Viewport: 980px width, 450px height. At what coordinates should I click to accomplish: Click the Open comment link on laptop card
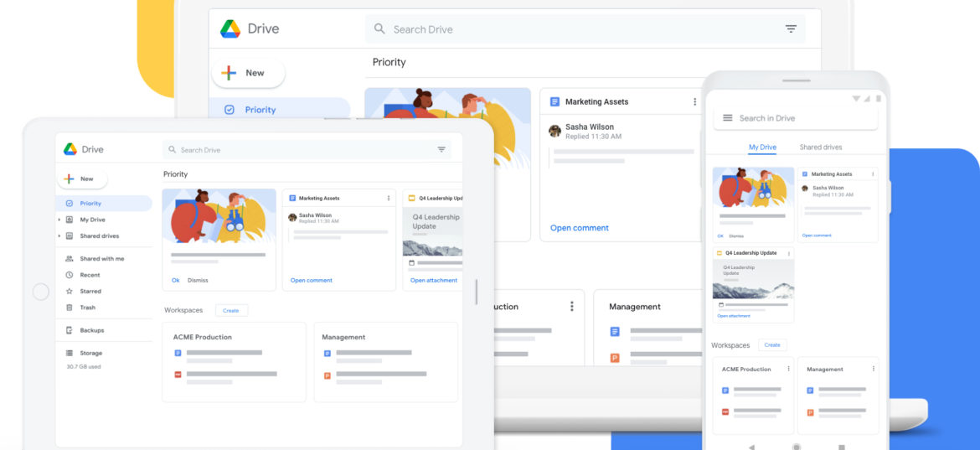click(x=580, y=228)
